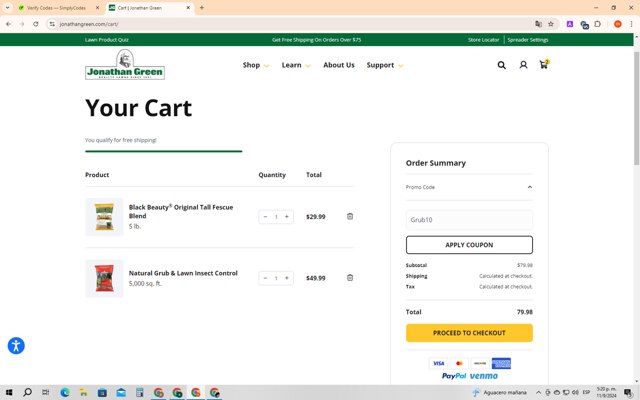Open the site search magnifier icon
Screen dimensions: 640x400
[x=502, y=65]
